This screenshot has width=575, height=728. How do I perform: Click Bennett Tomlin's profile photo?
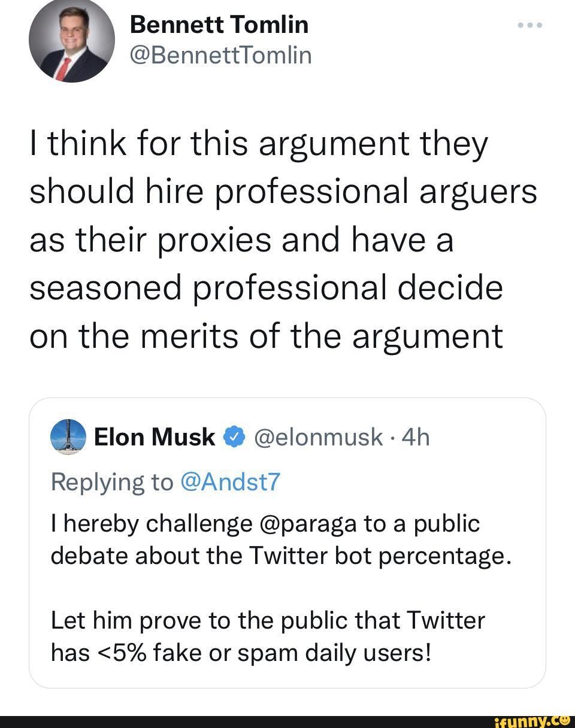pyautogui.click(x=71, y=40)
